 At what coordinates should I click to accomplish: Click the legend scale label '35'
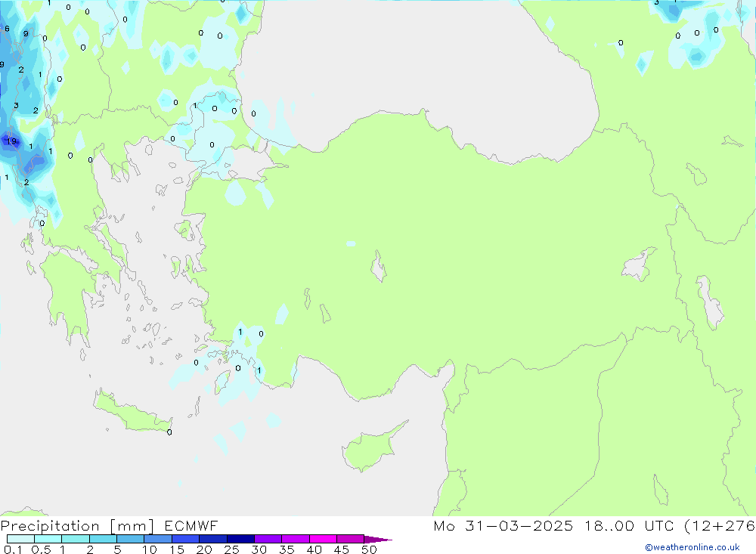287,549
